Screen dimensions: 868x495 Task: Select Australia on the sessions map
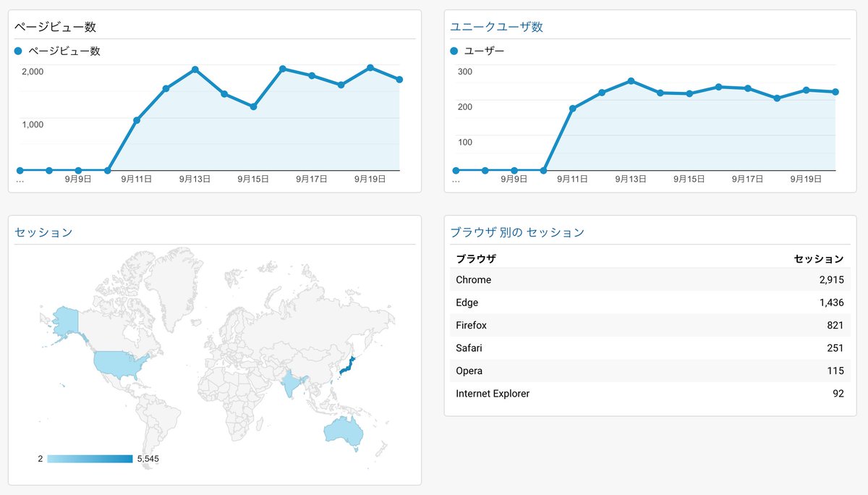pos(342,431)
